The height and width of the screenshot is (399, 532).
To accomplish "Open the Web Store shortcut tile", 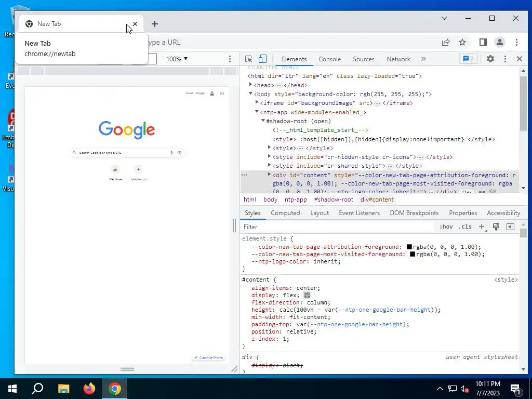I will point(115,172).
